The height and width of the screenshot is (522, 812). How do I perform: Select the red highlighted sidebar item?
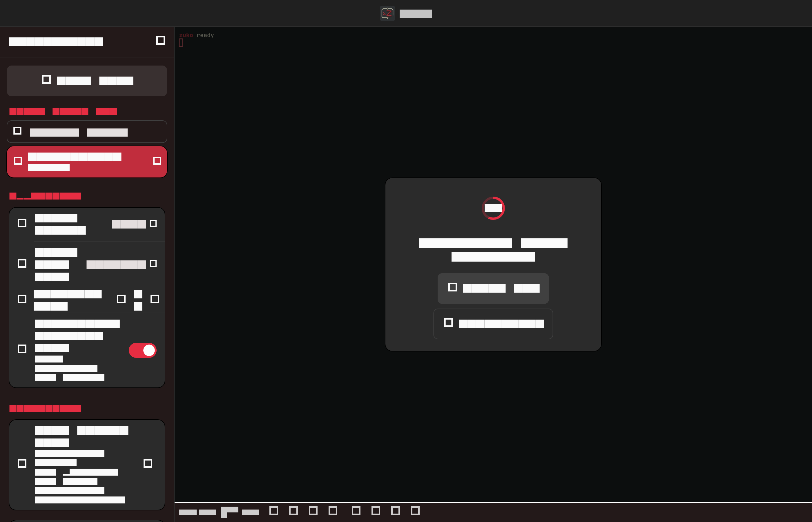[x=87, y=162]
